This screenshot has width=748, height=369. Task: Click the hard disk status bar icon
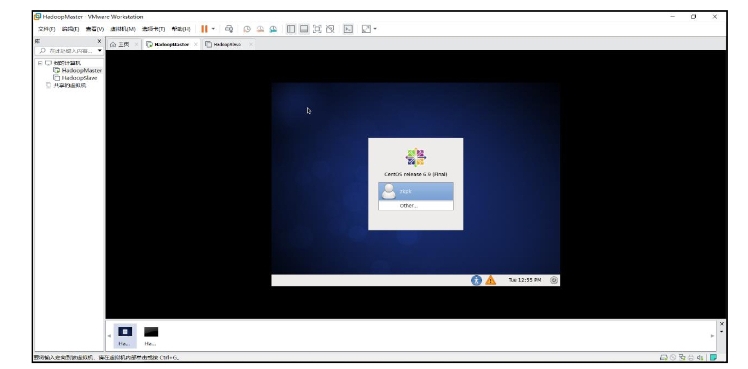[x=664, y=357]
